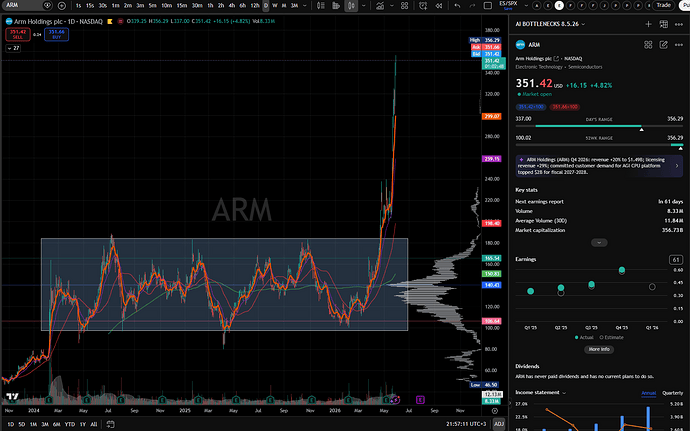Image resolution: width=690 pixels, height=431 pixels.
Task: Switch income statement to Quarterly
Action: point(672,393)
